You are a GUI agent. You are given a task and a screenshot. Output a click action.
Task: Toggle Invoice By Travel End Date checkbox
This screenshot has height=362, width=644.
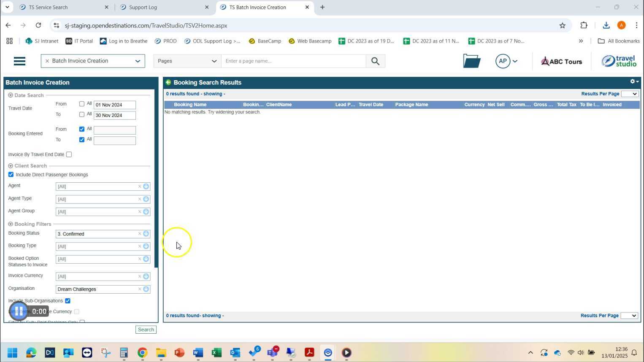pyautogui.click(x=69, y=154)
